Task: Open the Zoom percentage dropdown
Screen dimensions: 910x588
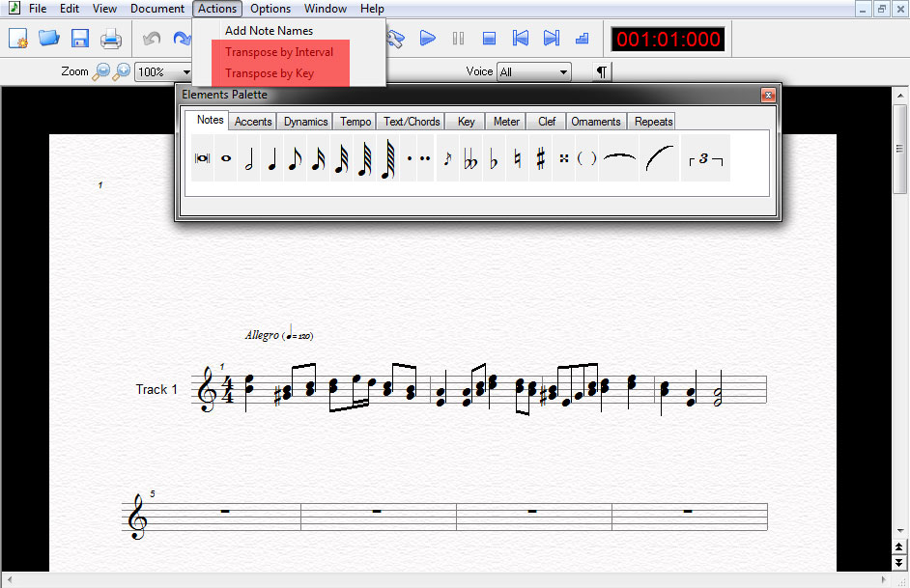Action: (x=186, y=71)
